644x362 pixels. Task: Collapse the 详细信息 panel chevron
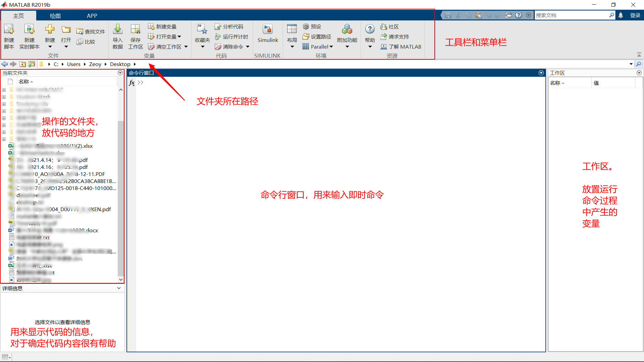tap(119, 288)
